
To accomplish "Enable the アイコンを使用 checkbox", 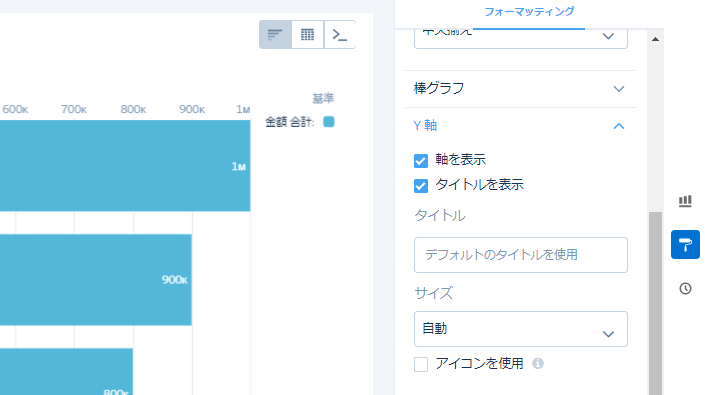I will pyautogui.click(x=421, y=364).
